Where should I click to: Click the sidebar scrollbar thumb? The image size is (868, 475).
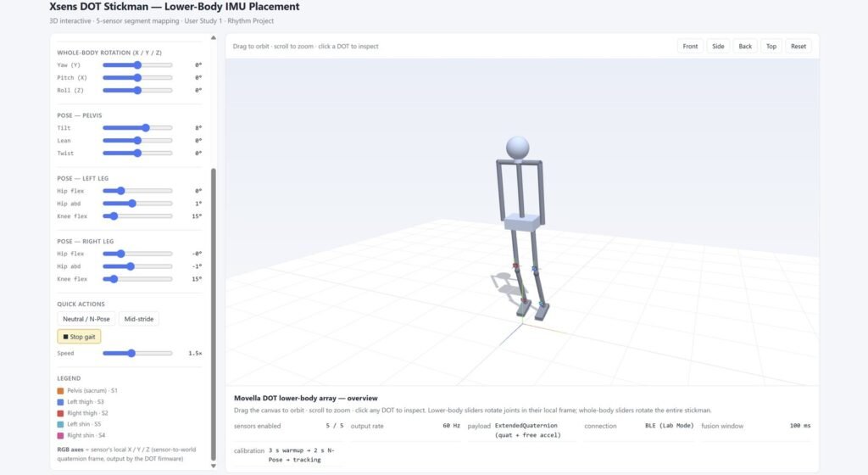(x=213, y=315)
